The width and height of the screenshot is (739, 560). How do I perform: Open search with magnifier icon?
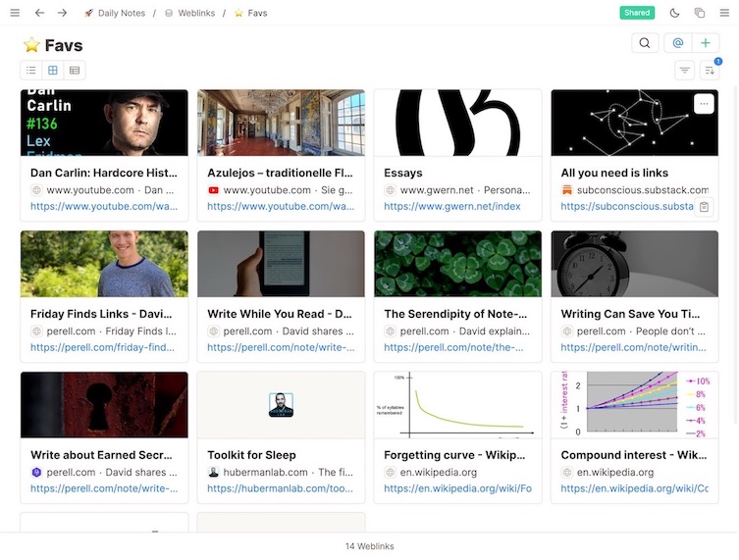(x=645, y=43)
